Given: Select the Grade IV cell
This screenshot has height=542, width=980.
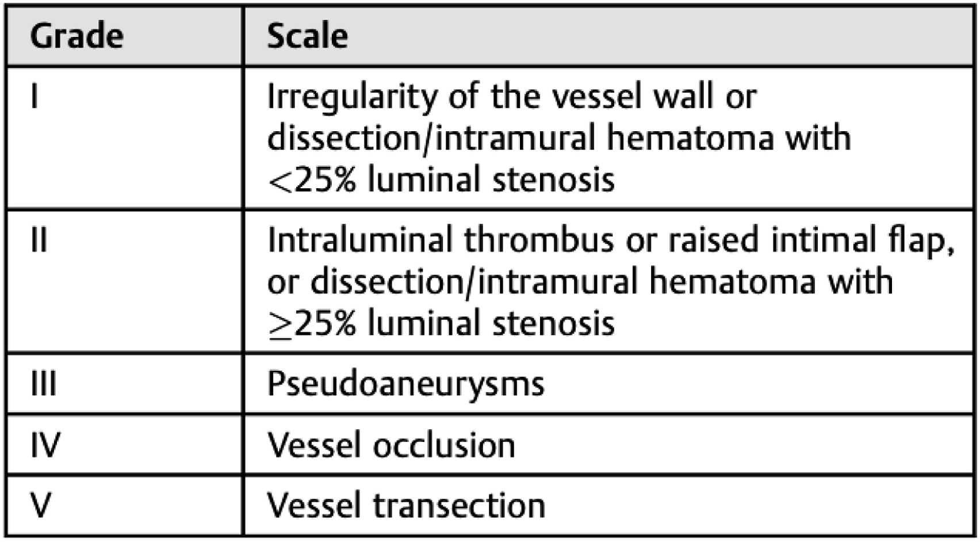Looking at the screenshot, I should coord(125,445).
